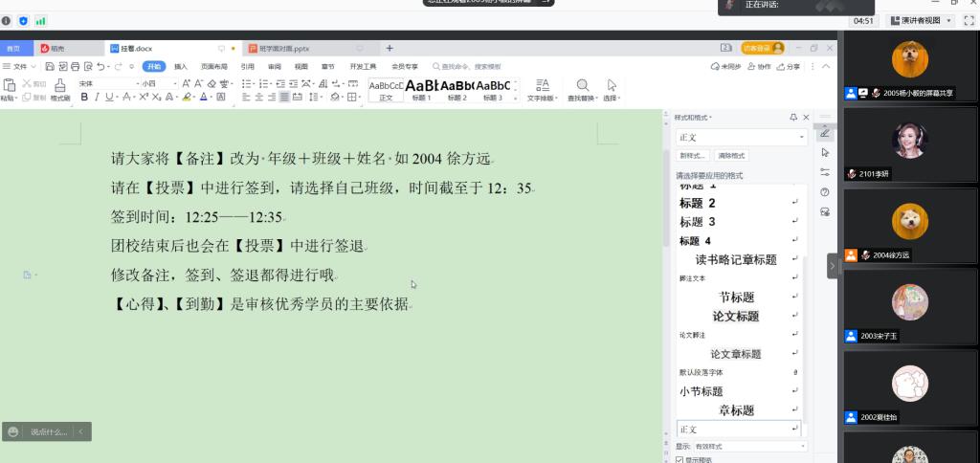Apply italic formatting to text
980x463 pixels.
coord(97,97)
